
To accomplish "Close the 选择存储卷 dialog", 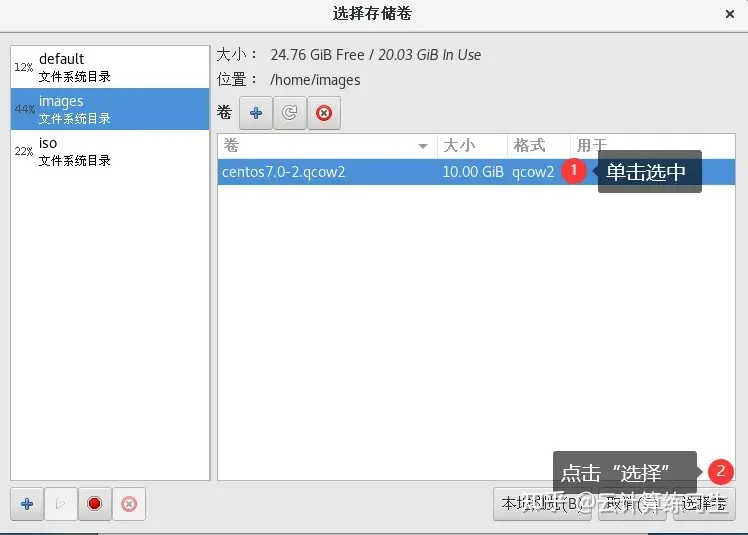I will click(729, 14).
